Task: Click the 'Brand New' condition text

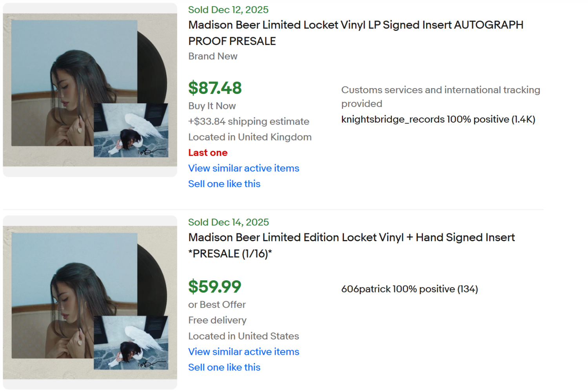Action: click(x=213, y=56)
